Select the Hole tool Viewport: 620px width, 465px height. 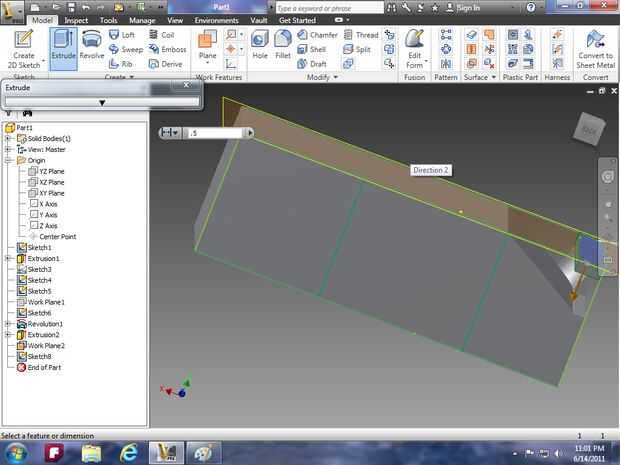(x=260, y=45)
